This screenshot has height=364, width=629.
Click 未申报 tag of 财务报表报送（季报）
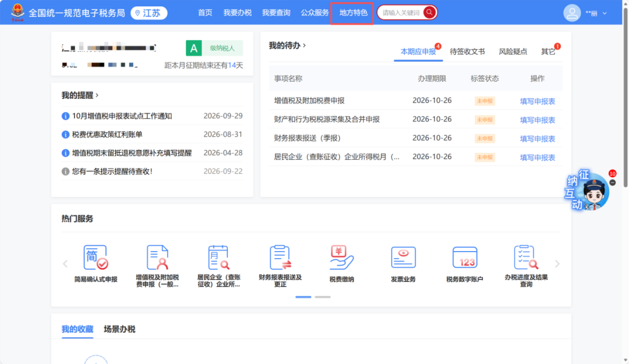485,139
